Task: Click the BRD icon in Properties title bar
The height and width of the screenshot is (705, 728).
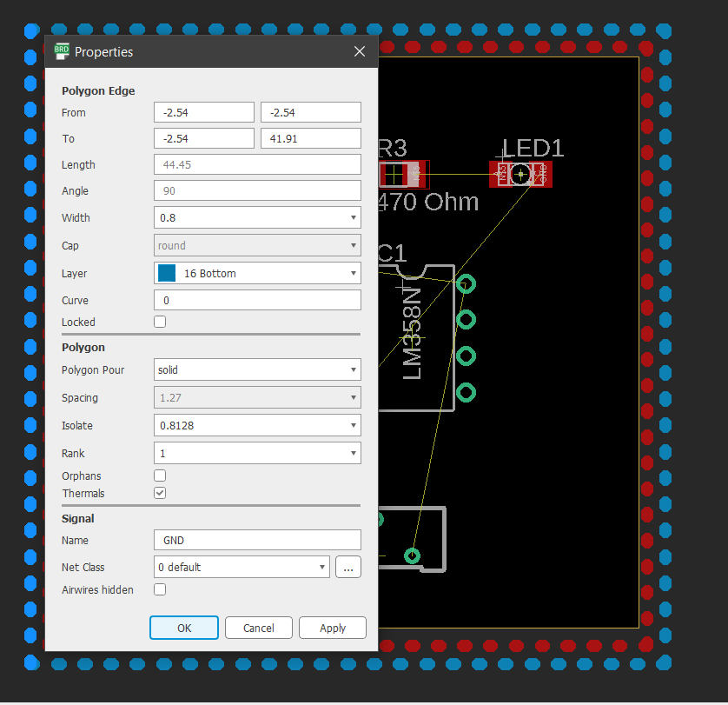Action: pos(62,51)
